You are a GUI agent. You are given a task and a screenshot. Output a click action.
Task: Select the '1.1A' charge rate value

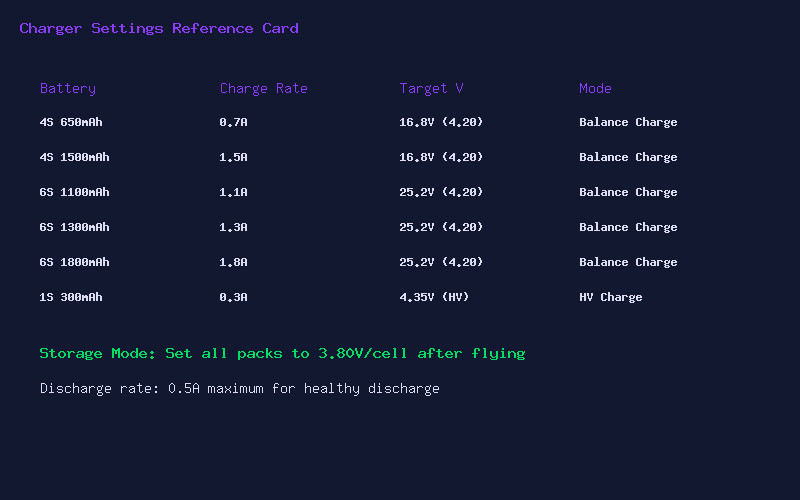[234, 192]
